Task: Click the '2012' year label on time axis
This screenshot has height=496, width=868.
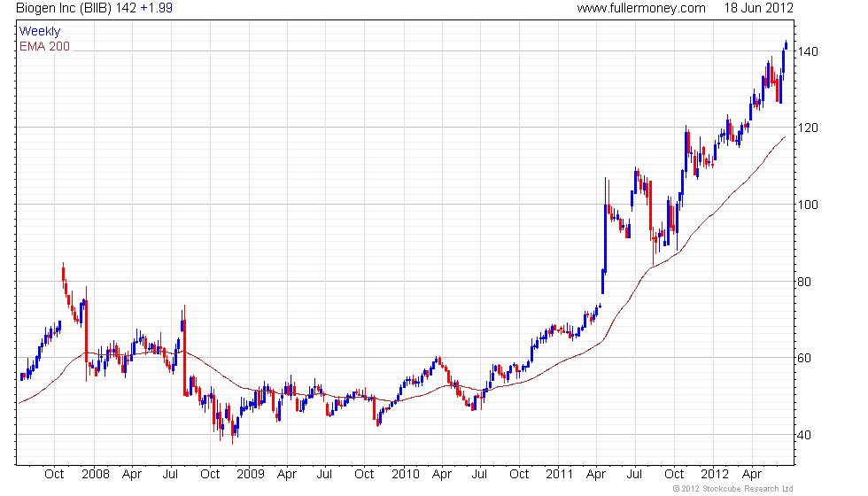Action: coord(715,474)
